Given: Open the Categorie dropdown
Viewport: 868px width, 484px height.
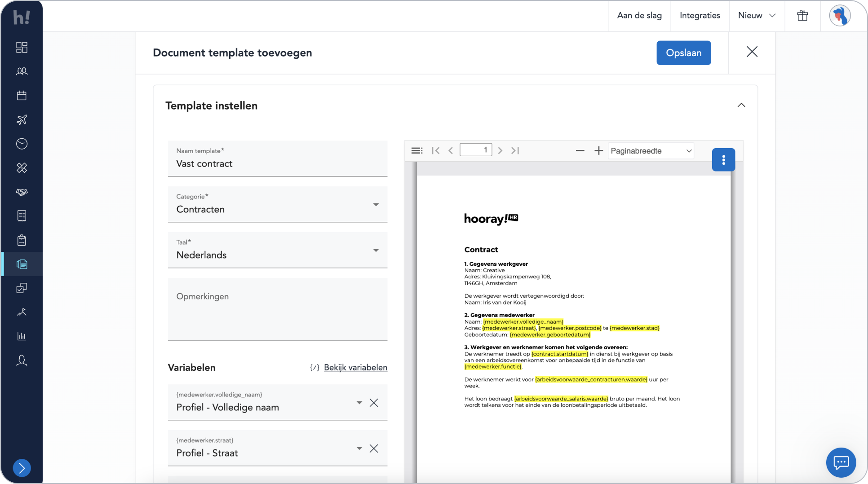Looking at the screenshot, I should coord(278,204).
